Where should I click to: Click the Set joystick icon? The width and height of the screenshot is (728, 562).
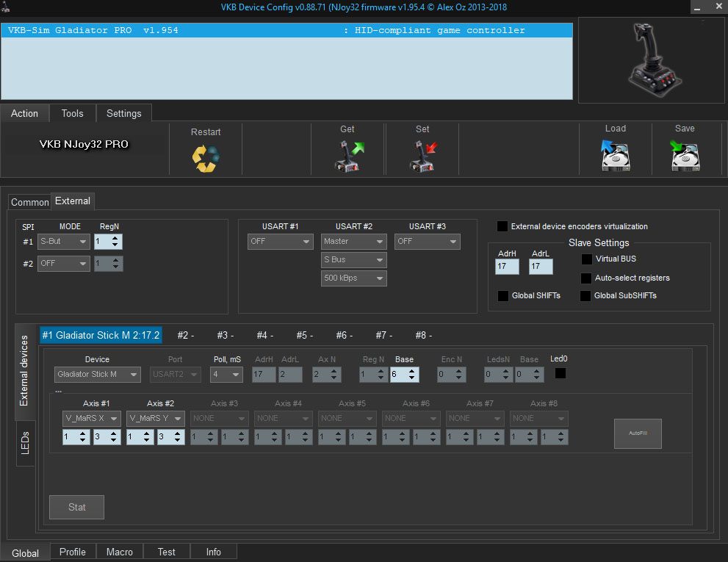click(x=422, y=156)
